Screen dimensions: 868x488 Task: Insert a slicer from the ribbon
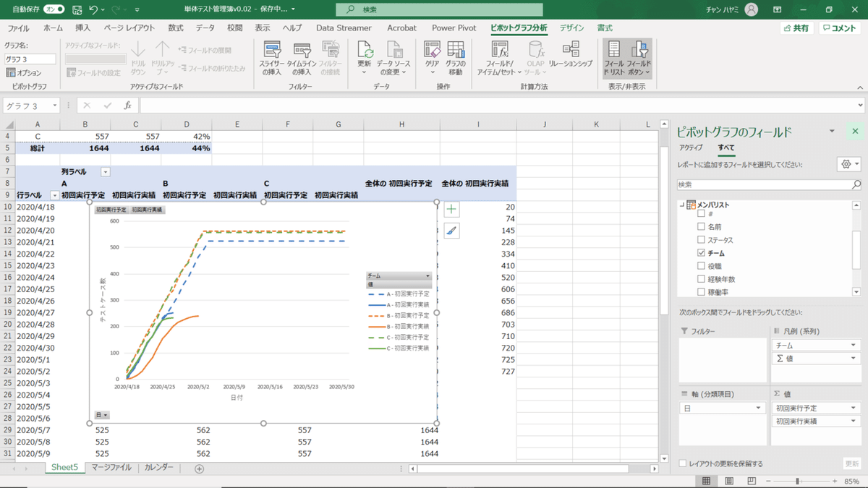click(x=272, y=58)
